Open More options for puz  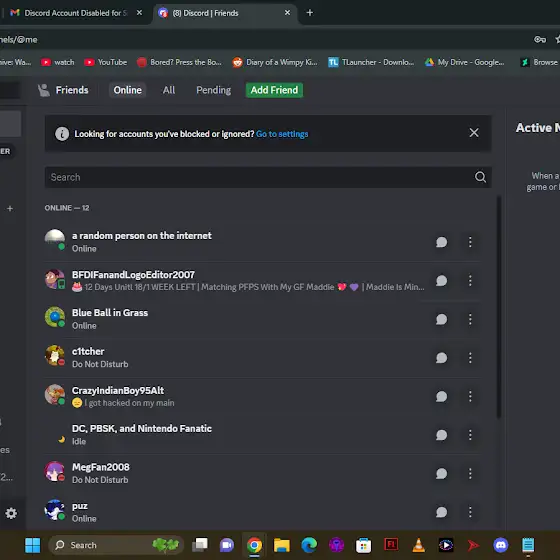tap(470, 512)
